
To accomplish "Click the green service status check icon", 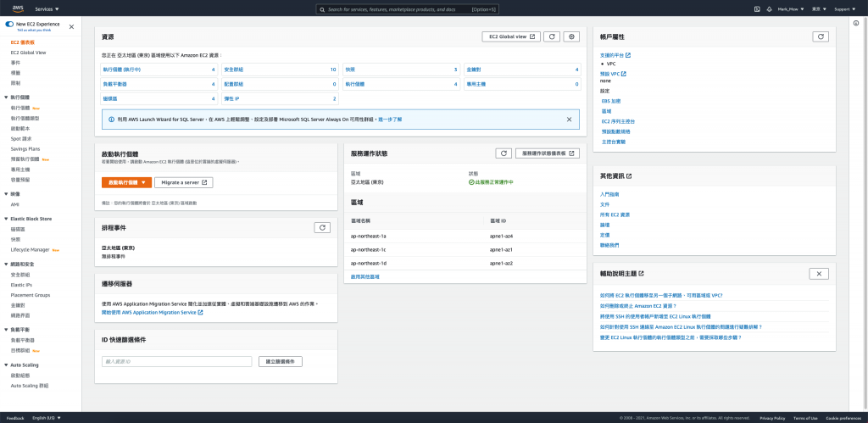I will click(x=471, y=181).
